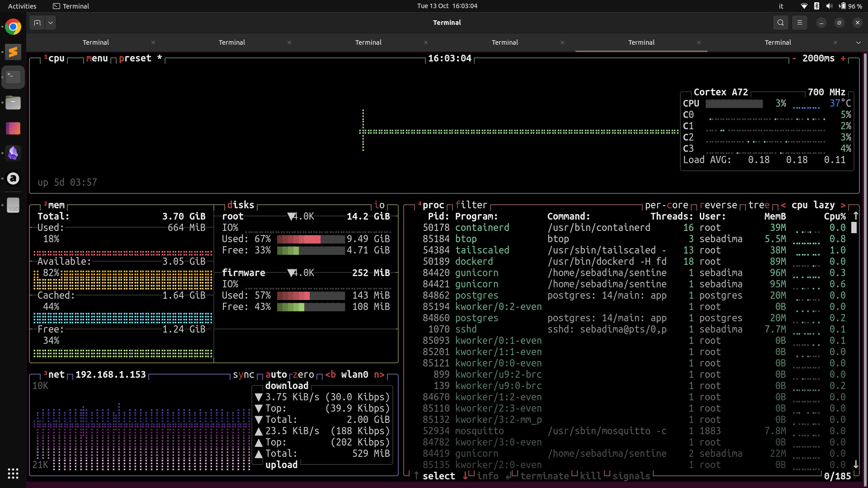Image resolution: width=868 pixels, height=488 pixels.
Task: Select the tailscaled process row
Action: point(634,250)
